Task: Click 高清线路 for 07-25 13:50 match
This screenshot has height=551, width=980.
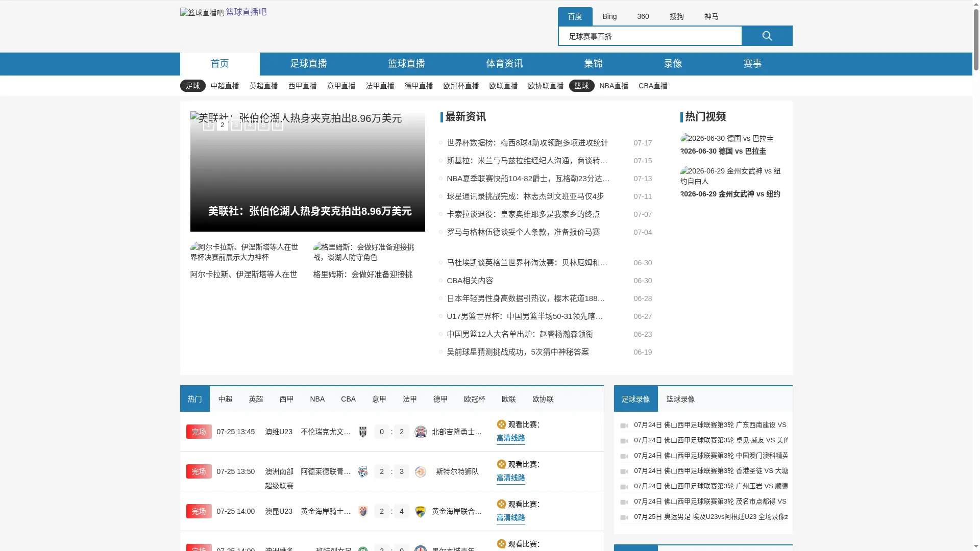Action: (x=510, y=478)
